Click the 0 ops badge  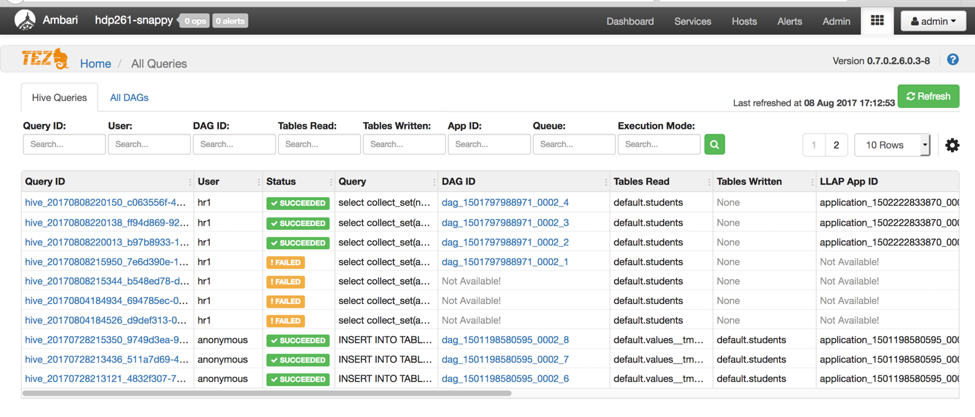(193, 21)
